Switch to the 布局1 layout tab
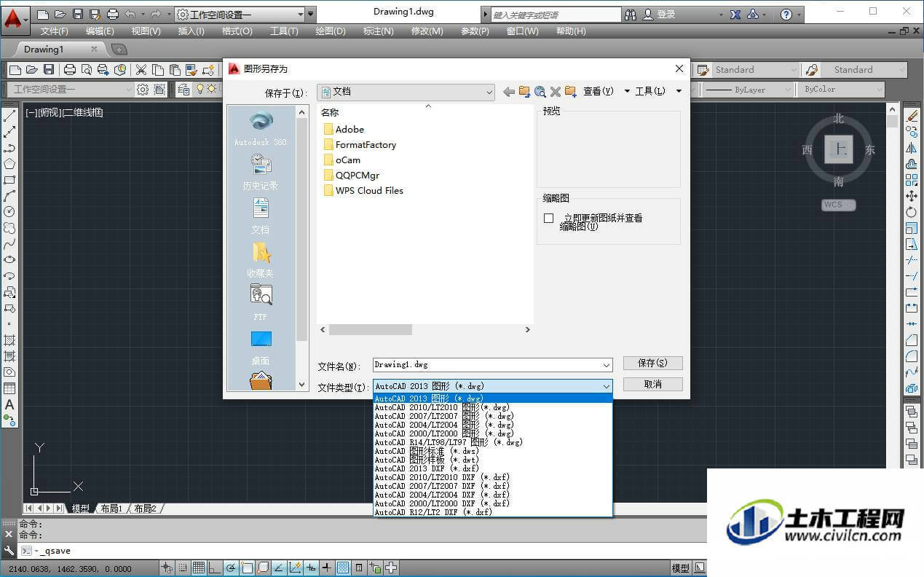 (x=111, y=509)
